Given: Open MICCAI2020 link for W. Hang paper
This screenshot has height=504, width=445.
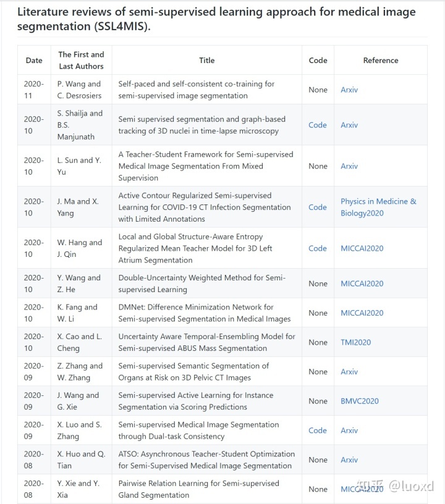Looking at the screenshot, I should [362, 248].
